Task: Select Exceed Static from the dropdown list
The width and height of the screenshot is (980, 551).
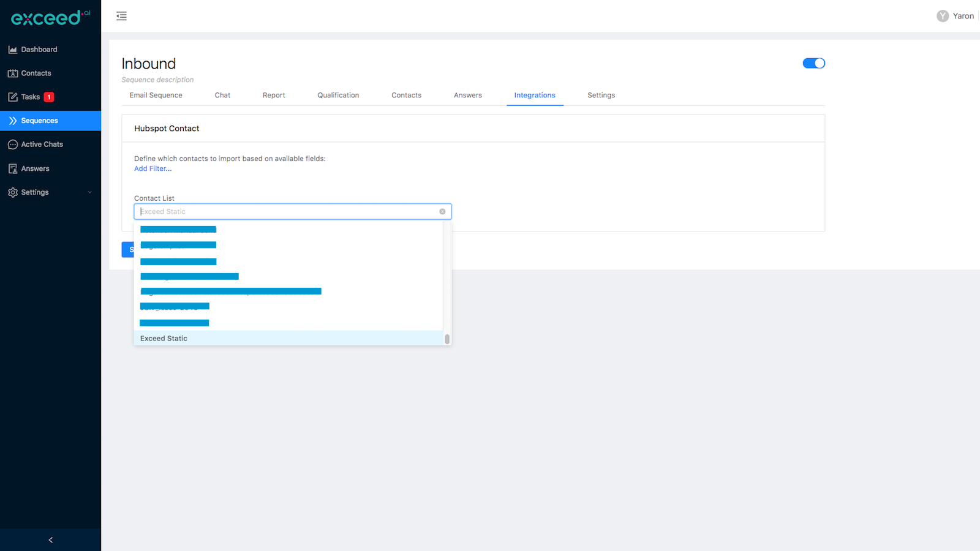Action: point(164,338)
